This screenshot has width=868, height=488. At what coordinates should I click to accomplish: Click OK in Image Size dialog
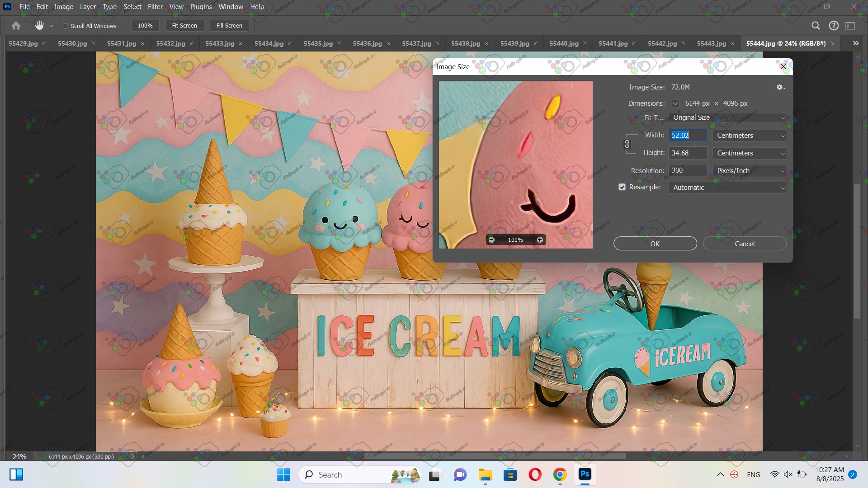coord(655,244)
